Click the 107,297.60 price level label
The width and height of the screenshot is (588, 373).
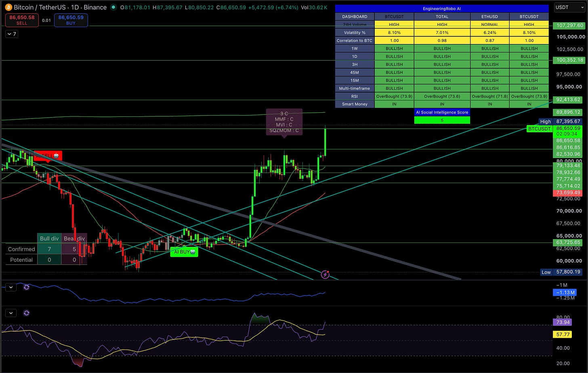click(x=570, y=25)
